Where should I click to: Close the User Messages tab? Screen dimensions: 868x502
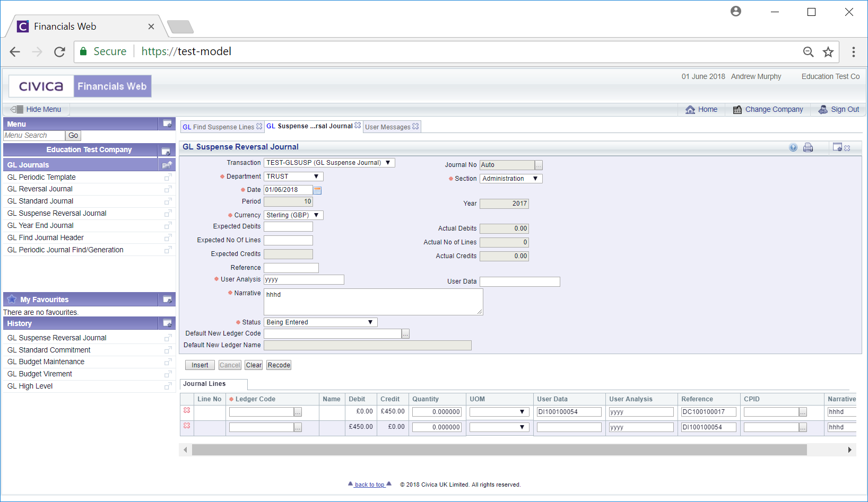[x=415, y=127]
